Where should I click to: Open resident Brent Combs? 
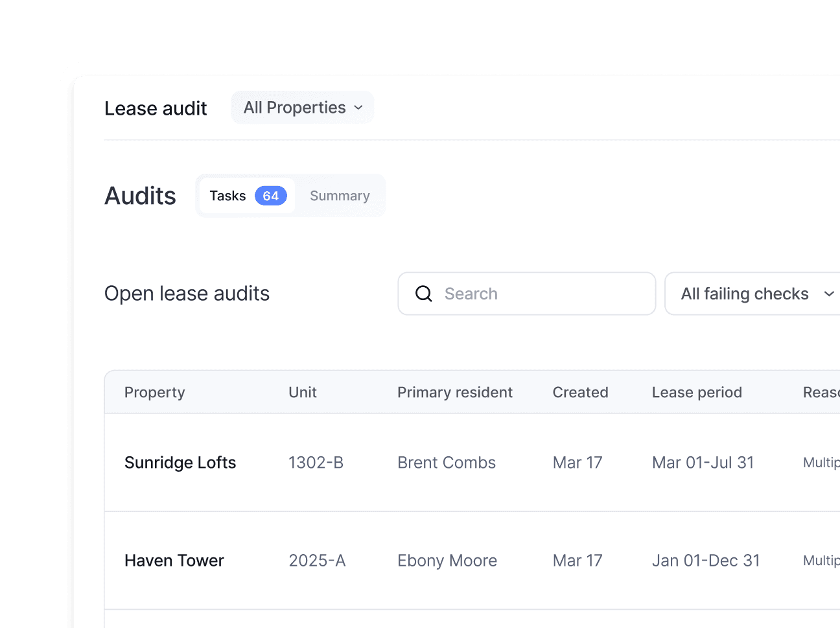point(447,462)
